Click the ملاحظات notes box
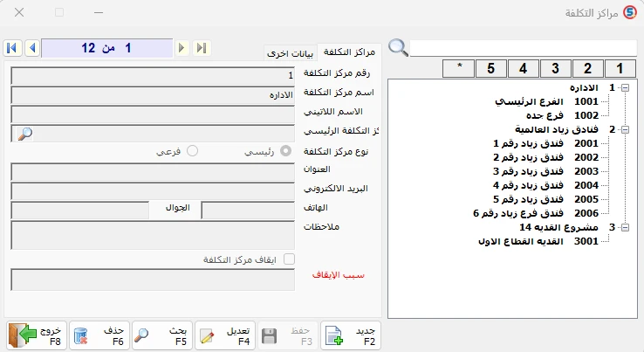 tap(153, 235)
